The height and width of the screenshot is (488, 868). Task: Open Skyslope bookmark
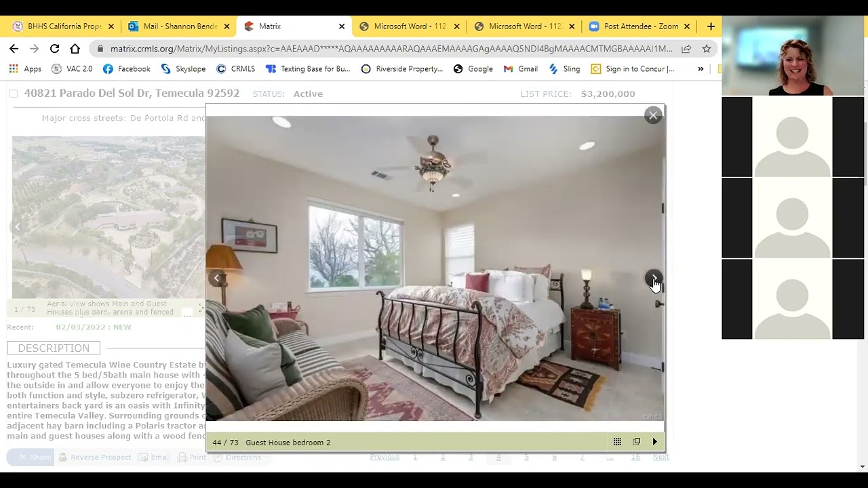pos(183,68)
